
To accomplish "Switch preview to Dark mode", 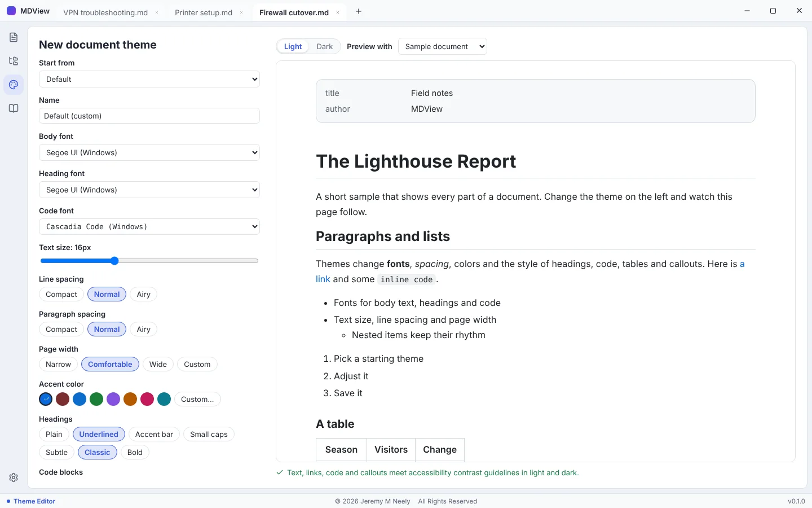I will 325,46.
